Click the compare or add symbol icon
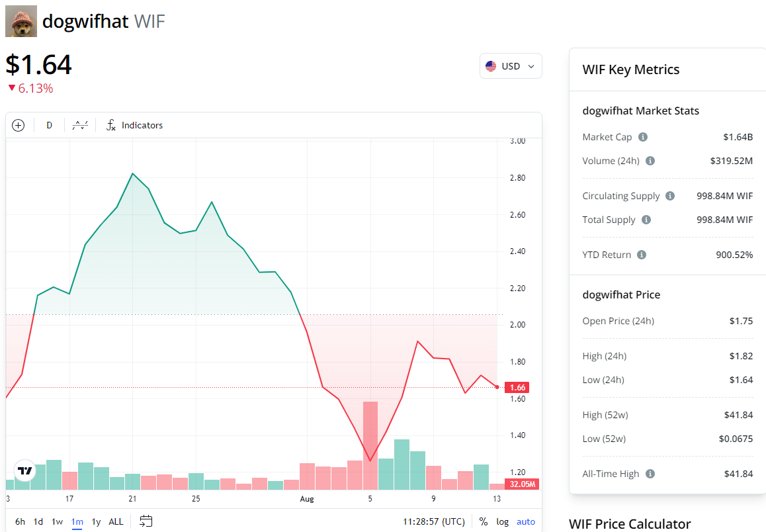This screenshot has height=532, width=766. coord(18,125)
